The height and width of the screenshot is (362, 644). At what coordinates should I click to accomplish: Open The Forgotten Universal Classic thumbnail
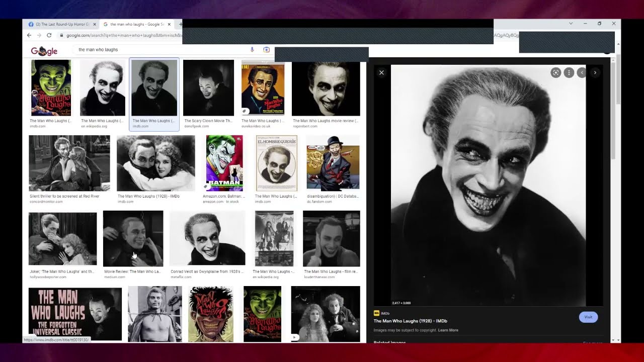point(75,314)
